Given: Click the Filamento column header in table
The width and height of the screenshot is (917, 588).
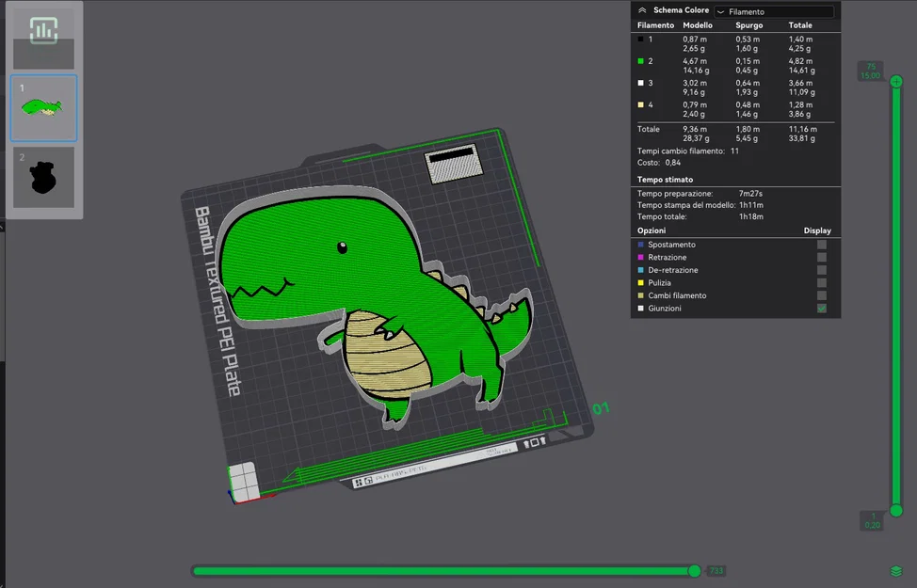Looking at the screenshot, I should 655,25.
